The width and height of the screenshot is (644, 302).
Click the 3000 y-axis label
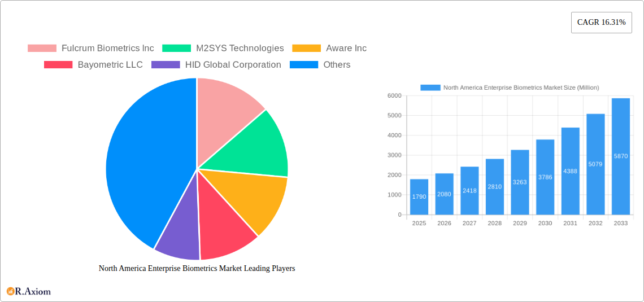[x=394, y=155]
